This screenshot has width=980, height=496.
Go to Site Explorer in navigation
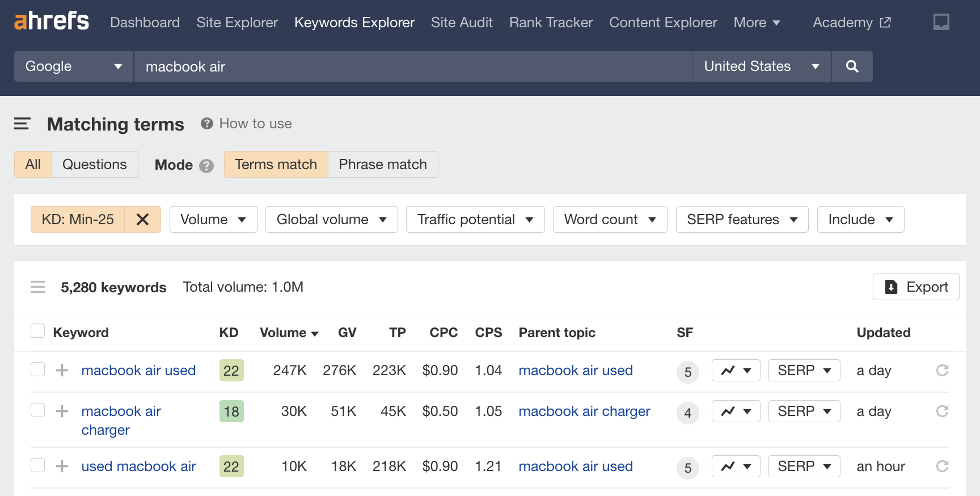point(237,23)
